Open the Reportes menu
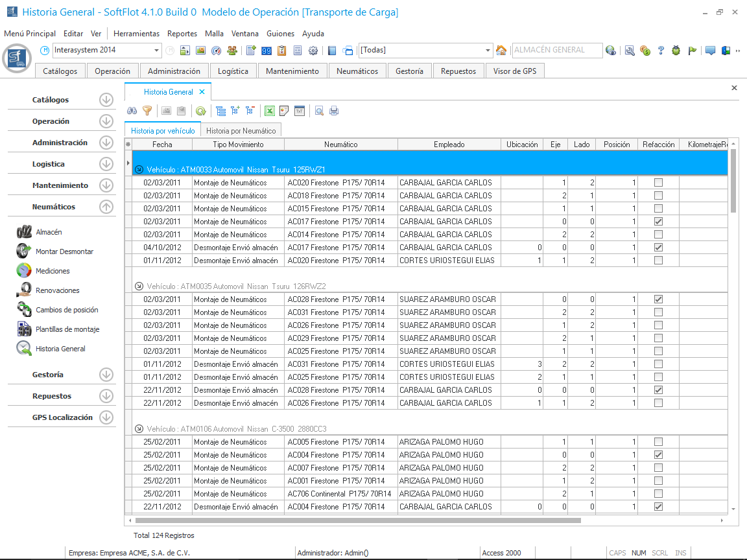Viewport: 747px width, 560px height. tap(182, 34)
